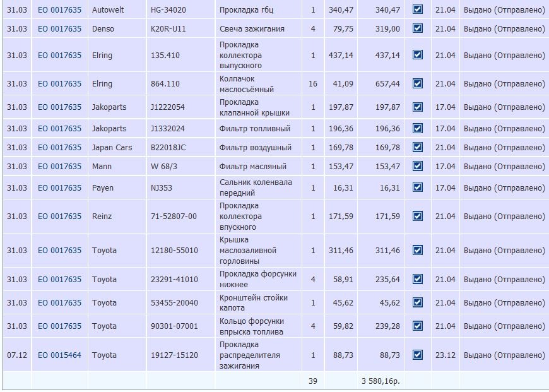Toggle checkbox in Toyota 90301-07001 row
549x392 pixels.
[417, 326]
